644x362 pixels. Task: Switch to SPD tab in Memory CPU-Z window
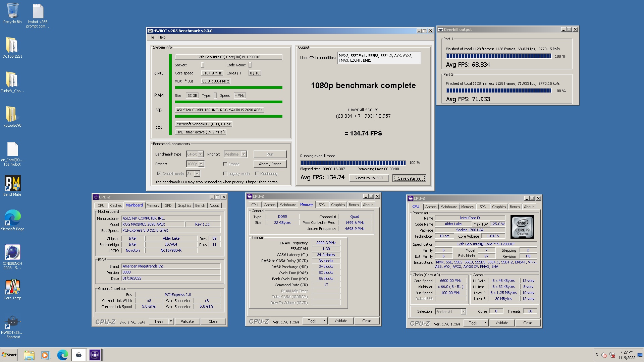click(322, 205)
